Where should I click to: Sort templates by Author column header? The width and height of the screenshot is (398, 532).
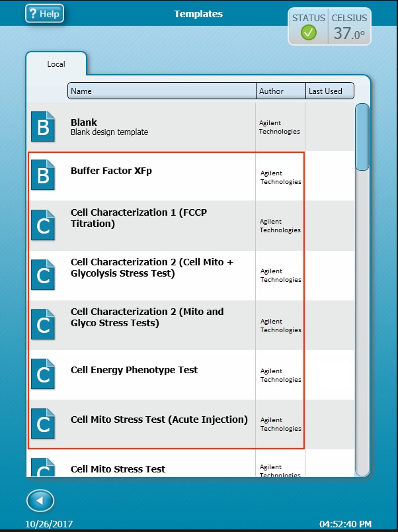pyautogui.click(x=281, y=91)
